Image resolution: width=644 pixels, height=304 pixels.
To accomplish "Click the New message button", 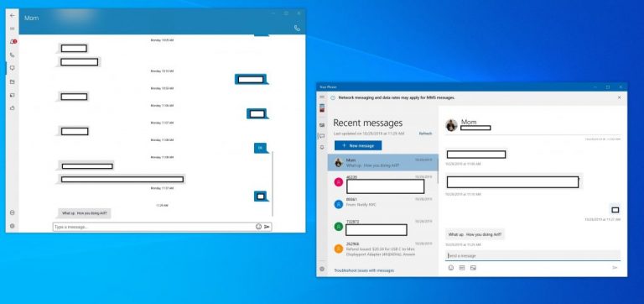I will click(x=358, y=145).
